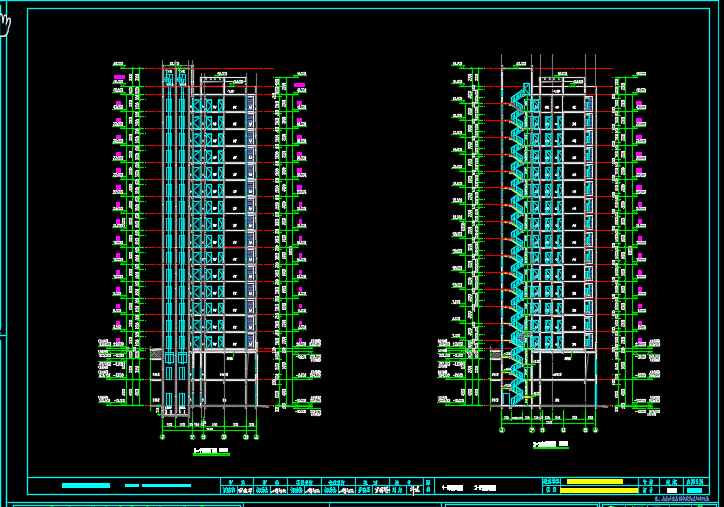Pick the leftmost axis bubble under left section
The width and height of the screenshot is (724, 507).
163,437
